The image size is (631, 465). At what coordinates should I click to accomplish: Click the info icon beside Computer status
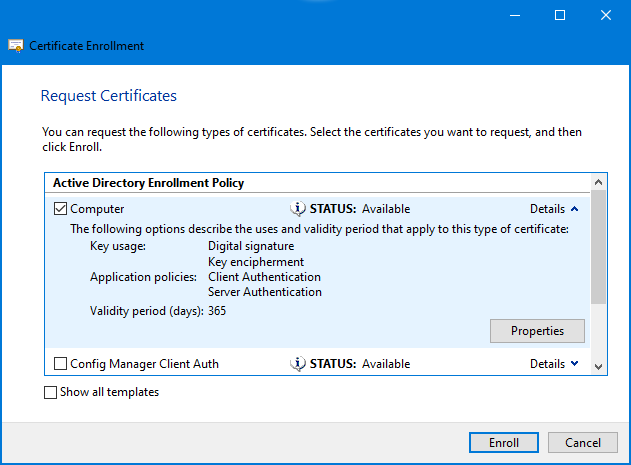tap(298, 209)
